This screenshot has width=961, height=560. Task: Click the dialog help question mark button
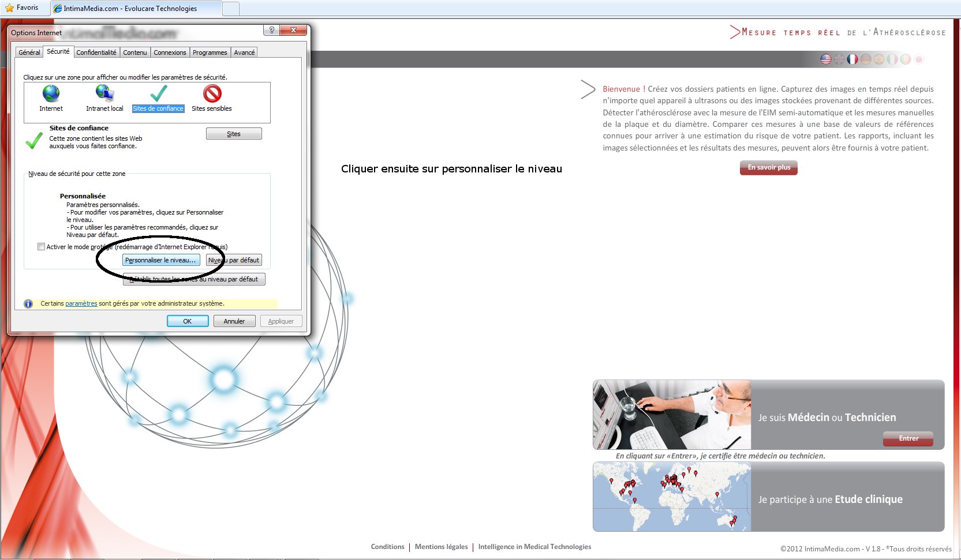coord(271,30)
